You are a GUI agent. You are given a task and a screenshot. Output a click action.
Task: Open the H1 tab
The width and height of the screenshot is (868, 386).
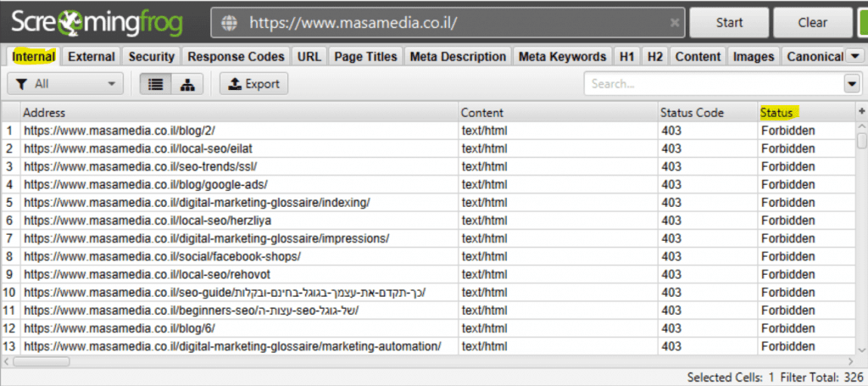pos(626,57)
